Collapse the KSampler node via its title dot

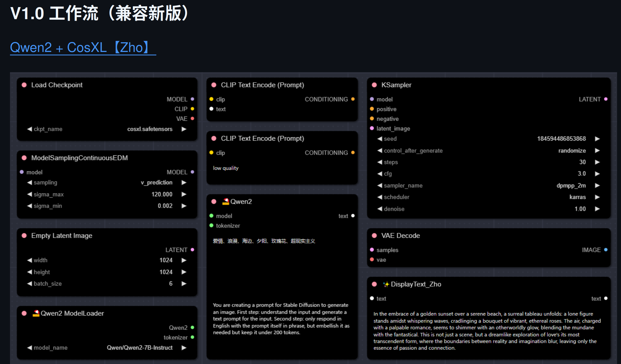click(374, 85)
